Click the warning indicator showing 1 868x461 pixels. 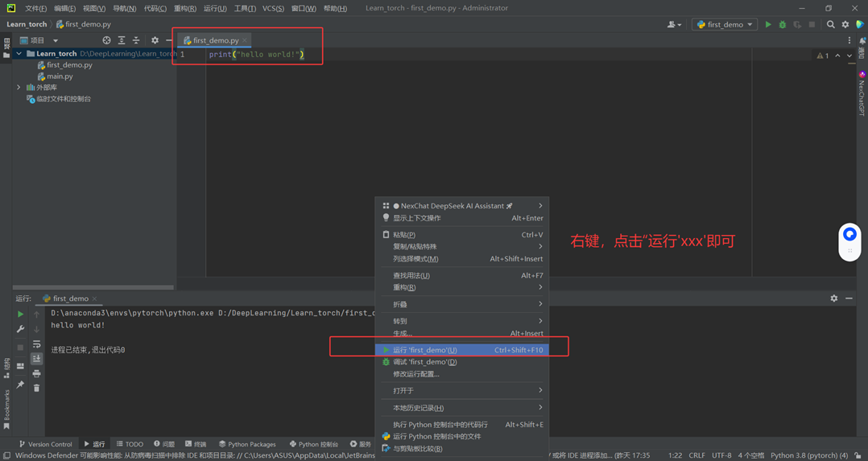tap(823, 56)
